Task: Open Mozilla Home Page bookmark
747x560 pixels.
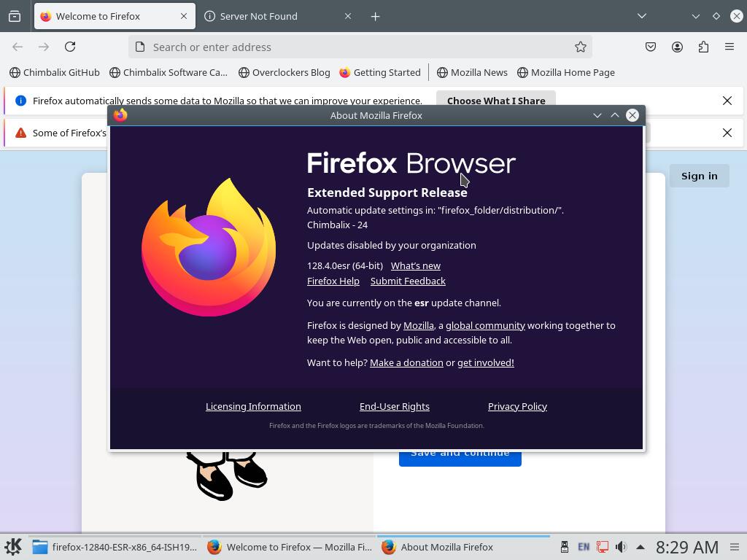Action: [x=566, y=72]
